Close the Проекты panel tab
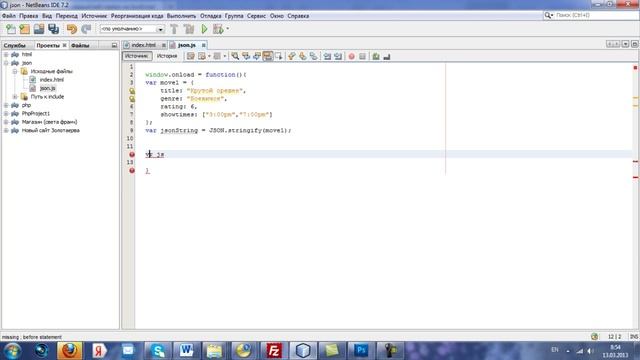 (x=64, y=45)
